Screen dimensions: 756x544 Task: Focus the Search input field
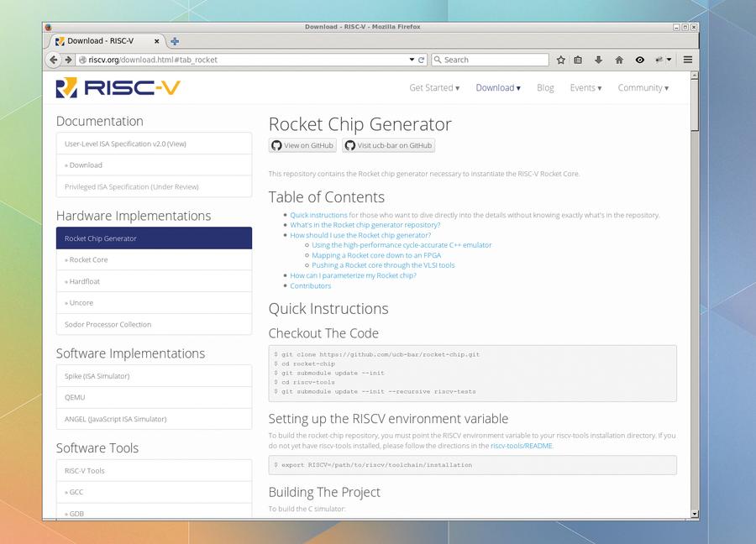click(x=491, y=60)
